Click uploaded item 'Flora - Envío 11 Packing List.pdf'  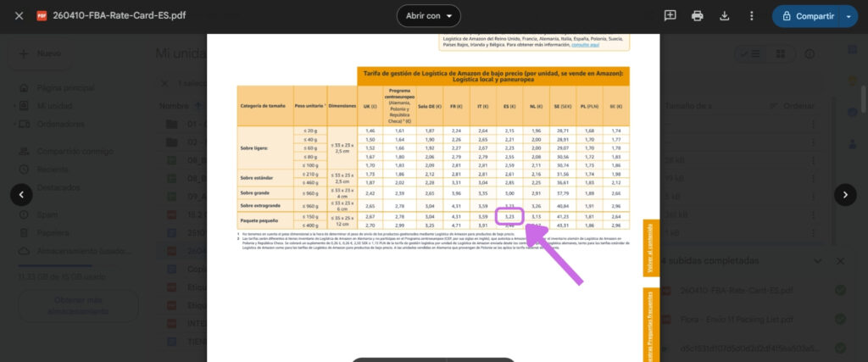(x=737, y=320)
